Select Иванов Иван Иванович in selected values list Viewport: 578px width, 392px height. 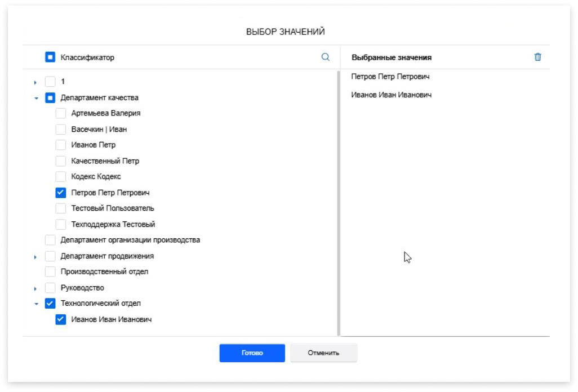pos(391,95)
